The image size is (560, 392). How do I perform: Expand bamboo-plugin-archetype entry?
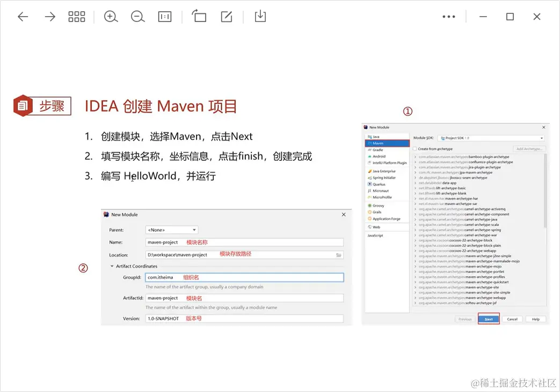coord(415,157)
